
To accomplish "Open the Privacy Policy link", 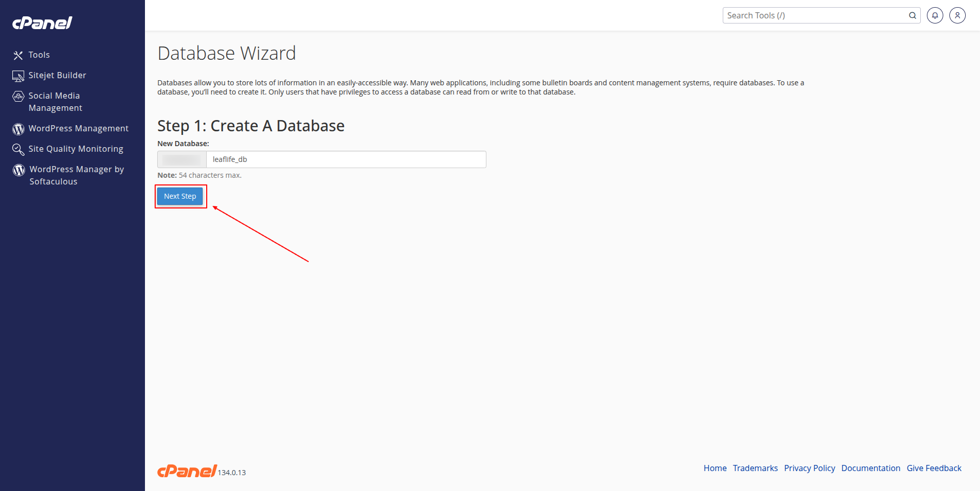I will click(810, 468).
